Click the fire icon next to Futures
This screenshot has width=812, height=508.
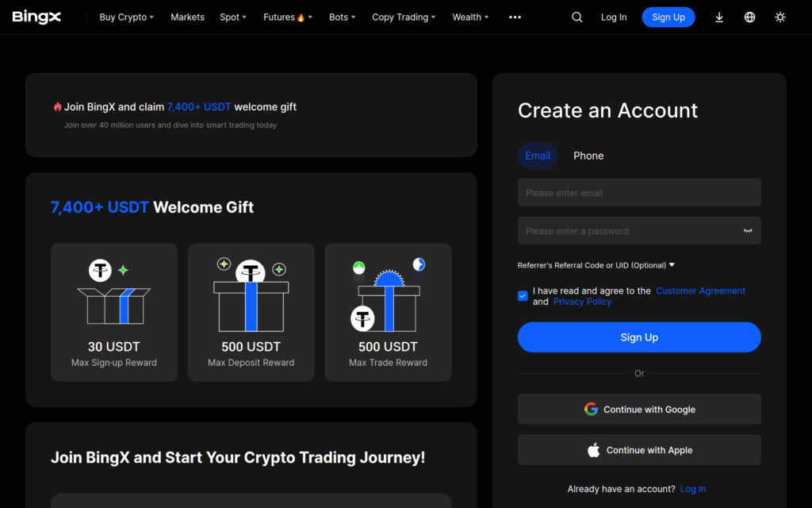pyautogui.click(x=301, y=17)
